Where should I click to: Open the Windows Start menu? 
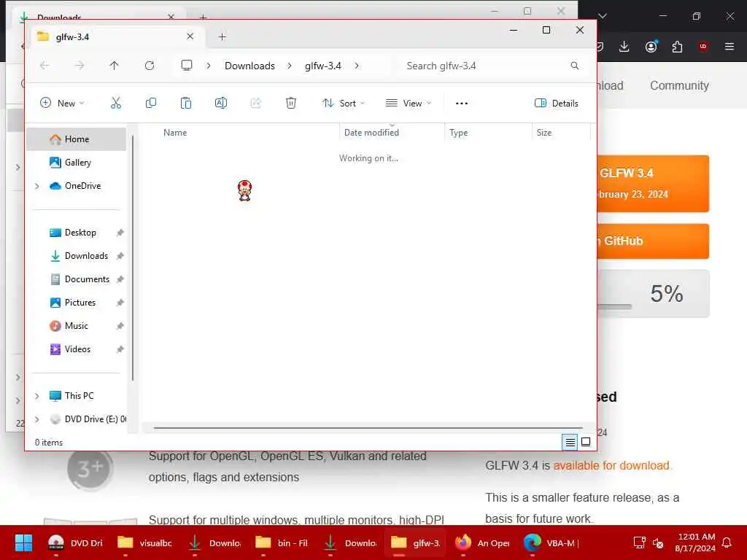pos(23,542)
